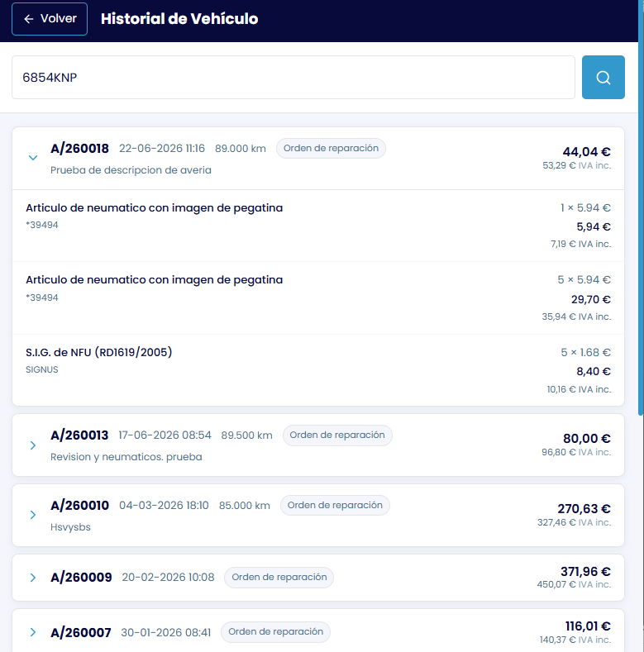Click 'Prueba de descripcion de averia' text

pos(131,170)
